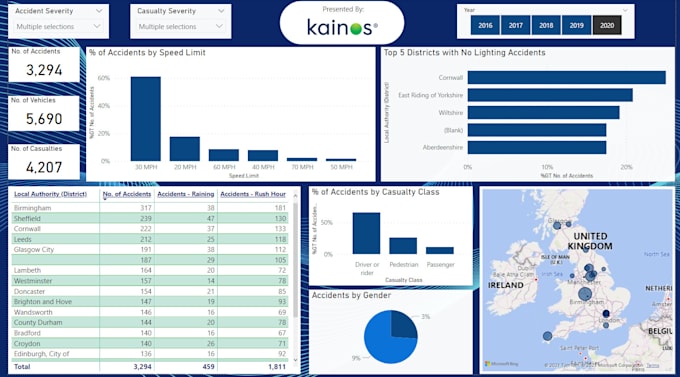This screenshot has height=377, width=680.
Task: Click the Passenger bar in casualty chart
Action: click(440, 251)
